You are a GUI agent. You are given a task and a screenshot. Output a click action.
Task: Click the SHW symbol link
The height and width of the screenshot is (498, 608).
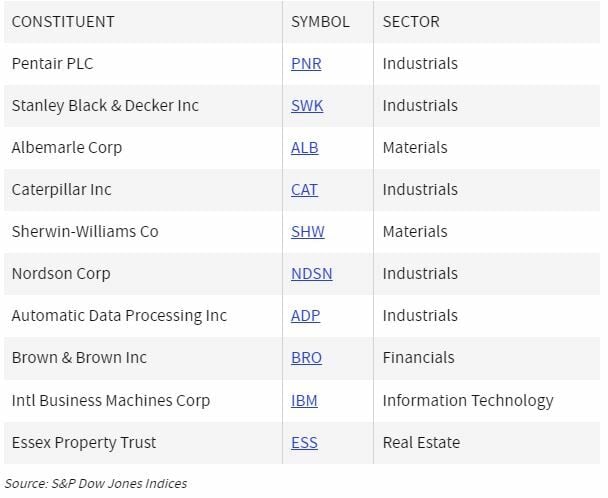tap(307, 232)
